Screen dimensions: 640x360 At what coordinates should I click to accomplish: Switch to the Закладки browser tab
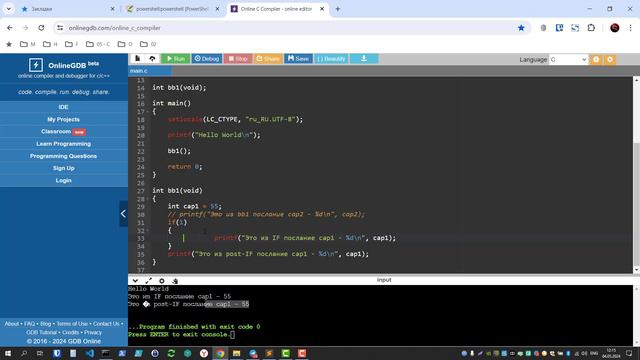67,9
